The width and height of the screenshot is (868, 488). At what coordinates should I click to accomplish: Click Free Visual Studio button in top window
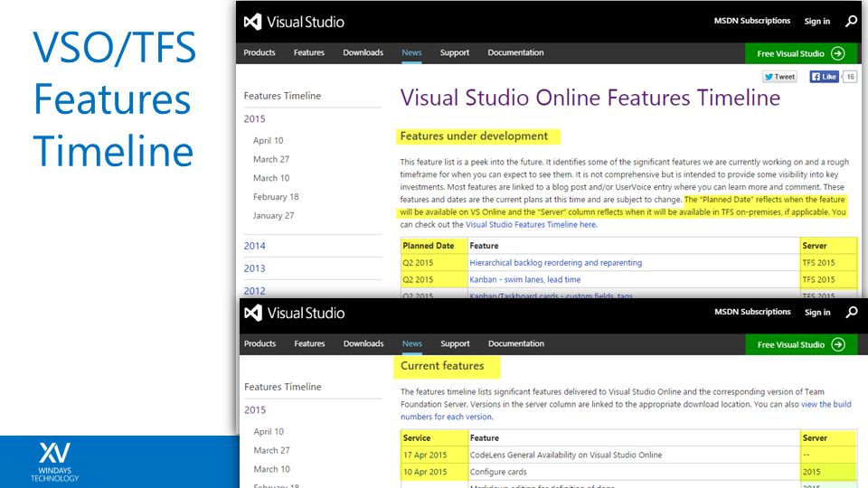(800, 53)
